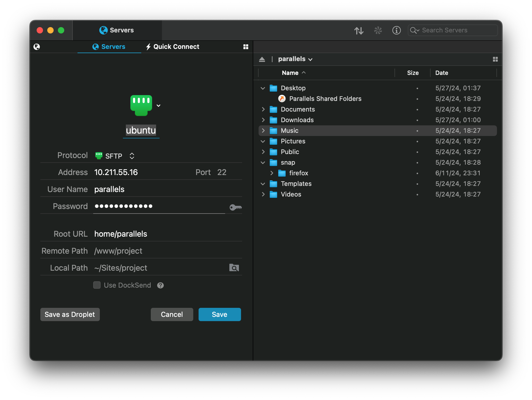Open the server icon chooser chevron

[x=158, y=106]
